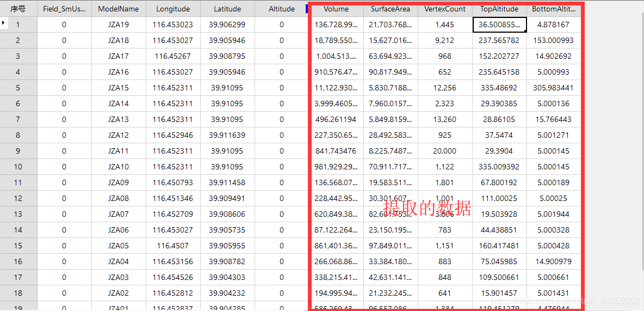
Task: Select vertex count 783
Action: pos(445,230)
